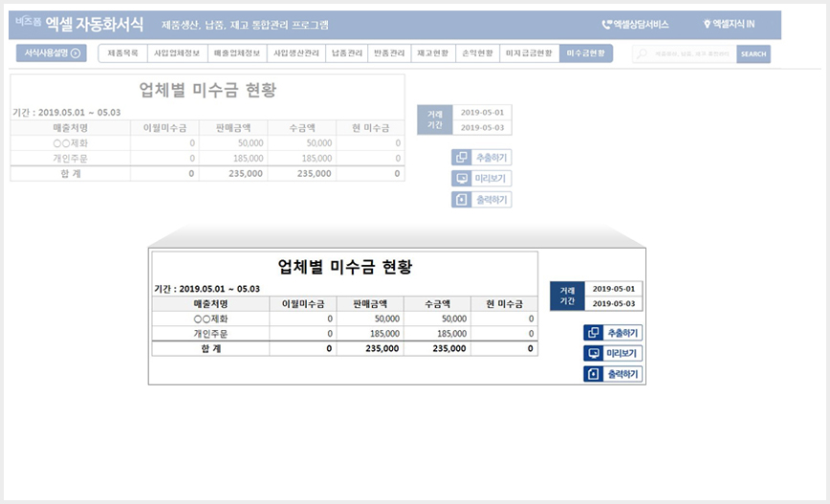Open the 손익현황 tab
Viewport: 830px width, 504px height.
pyautogui.click(x=477, y=54)
